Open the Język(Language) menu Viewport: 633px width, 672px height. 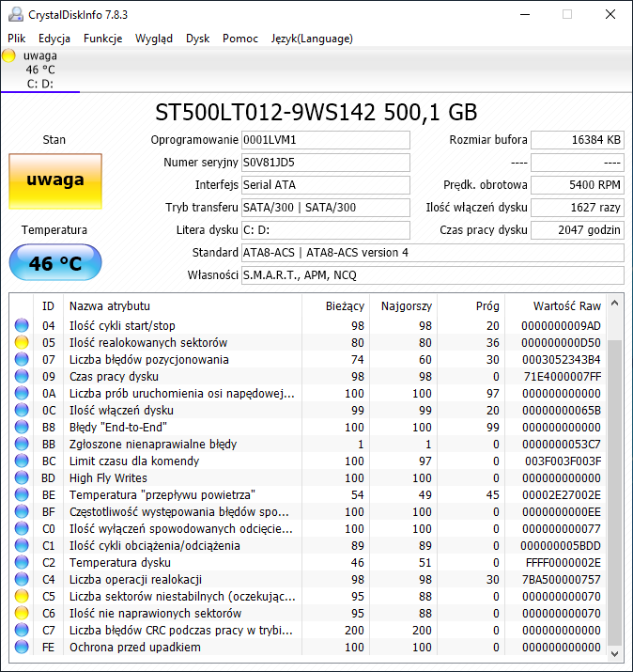312,39
